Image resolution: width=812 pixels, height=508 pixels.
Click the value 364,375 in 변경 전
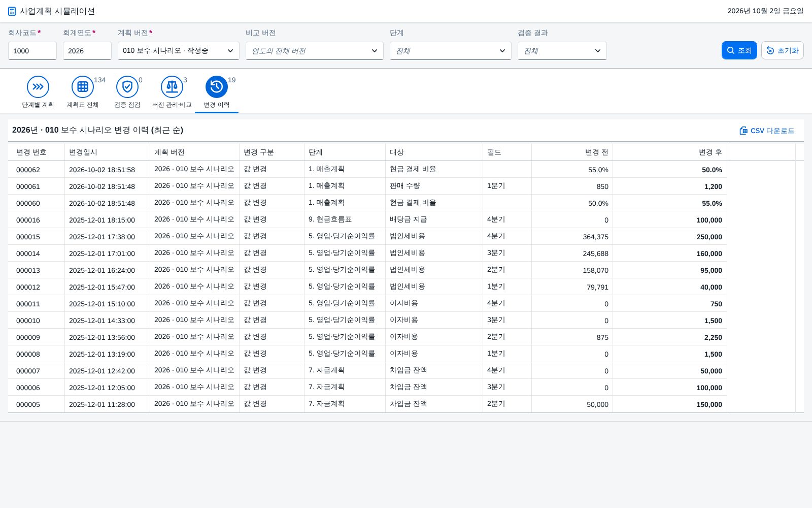point(595,237)
